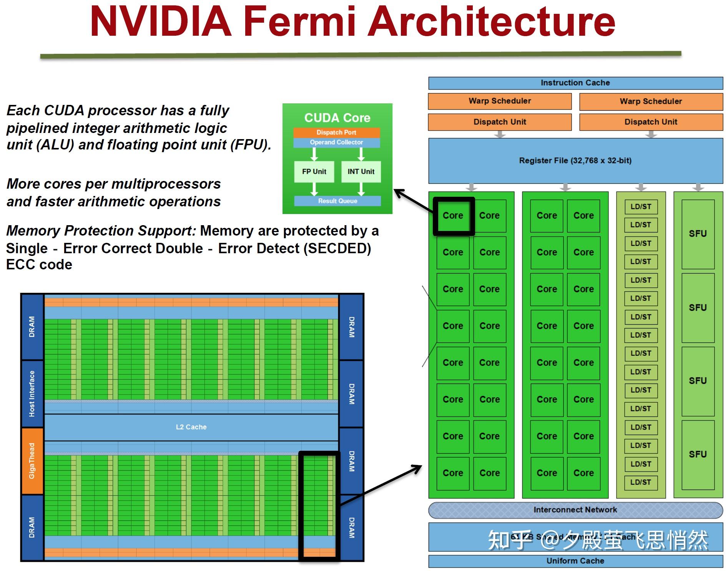Screen dimensions: 728x571
Task: Click the orange GigaThread block
Action: (x=32, y=461)
